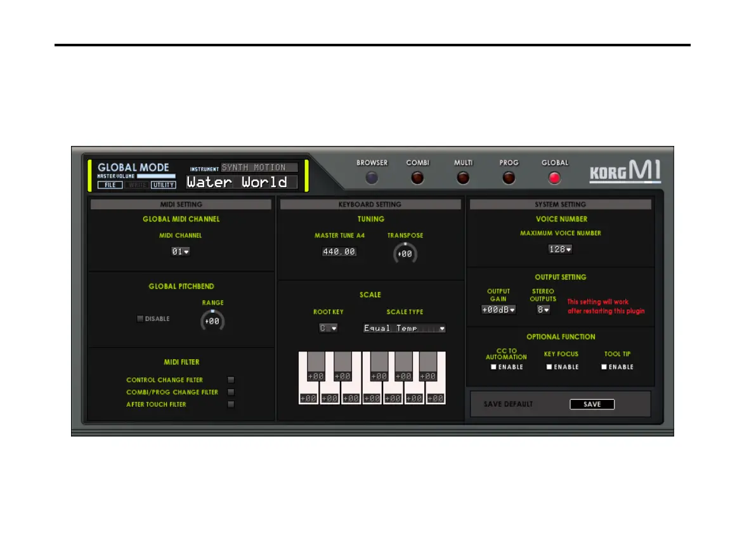
Task: Click the Pitchbend RANGE knob
Action: point(212,321)
